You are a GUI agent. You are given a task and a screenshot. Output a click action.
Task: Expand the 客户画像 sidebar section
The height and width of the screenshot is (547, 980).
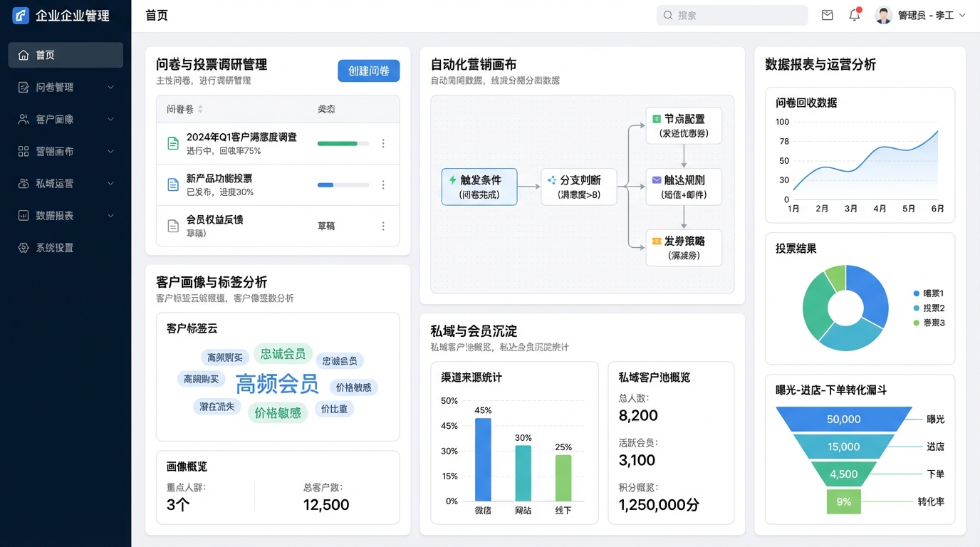110,120
